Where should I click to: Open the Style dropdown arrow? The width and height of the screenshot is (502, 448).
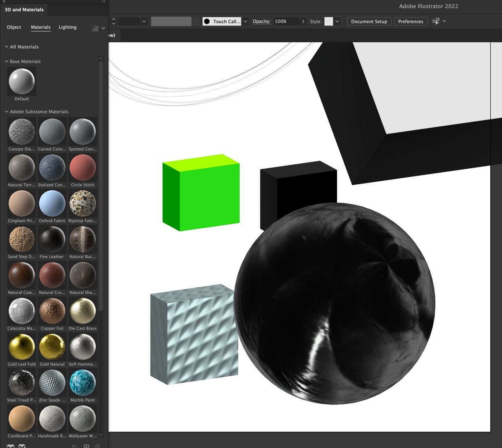(x=337, y=22)
